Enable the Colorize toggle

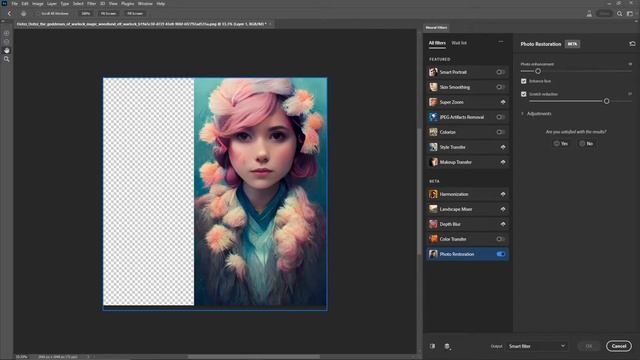[x=500, y=132]
